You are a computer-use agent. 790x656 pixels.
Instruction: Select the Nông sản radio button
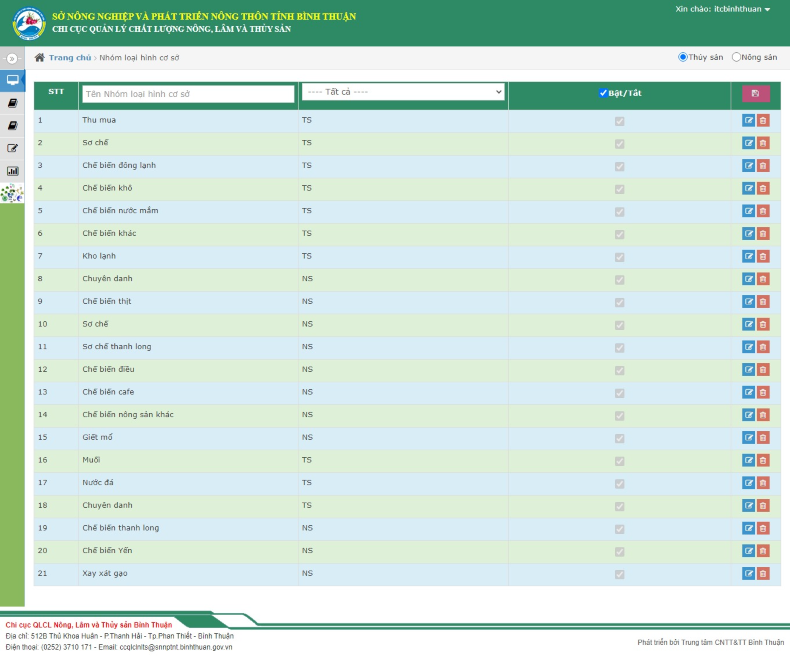point(737,57)
